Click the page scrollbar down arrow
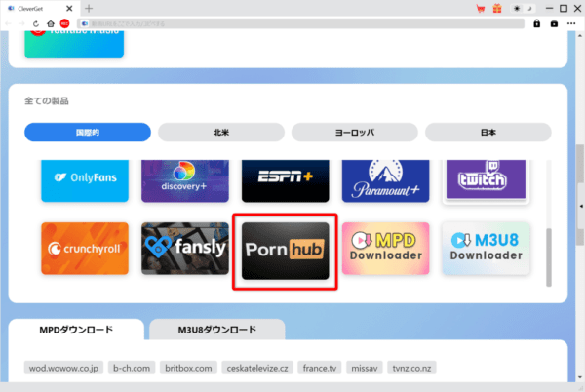Image resolution: width=585 pixels, height=392 pixels. click(580, 377)
